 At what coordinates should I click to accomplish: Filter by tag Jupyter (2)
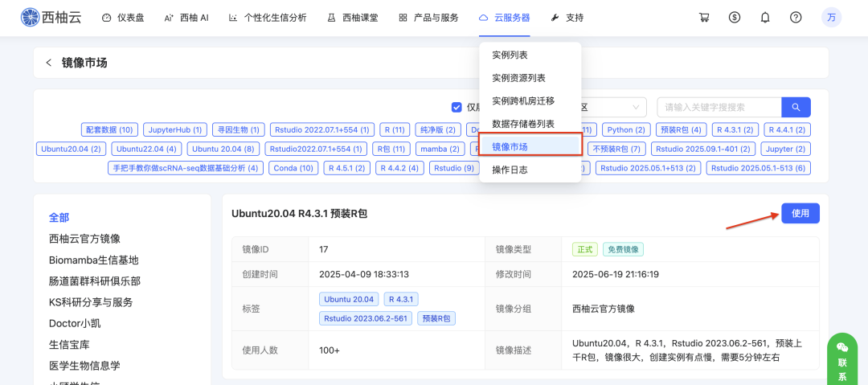pos(785,149)
